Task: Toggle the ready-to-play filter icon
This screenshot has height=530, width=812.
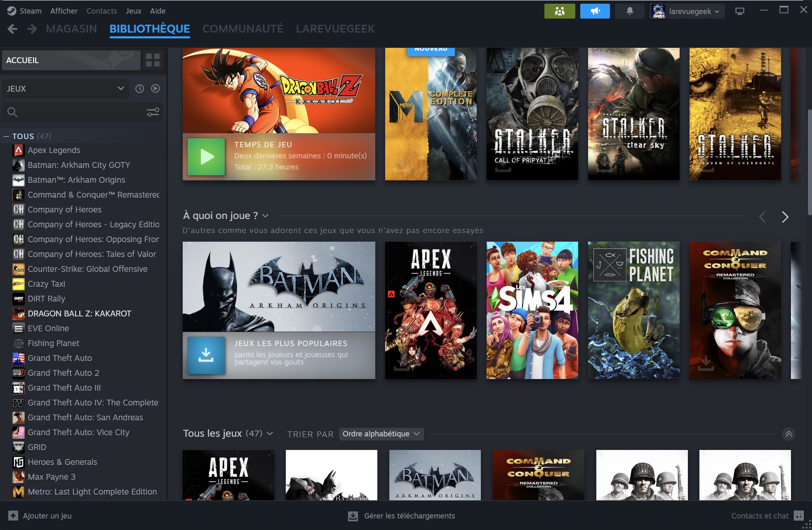Action: tap(155, 89)
